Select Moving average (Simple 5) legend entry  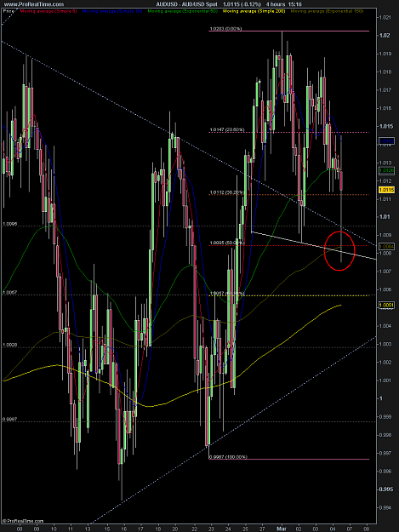[x=48, y=11]
